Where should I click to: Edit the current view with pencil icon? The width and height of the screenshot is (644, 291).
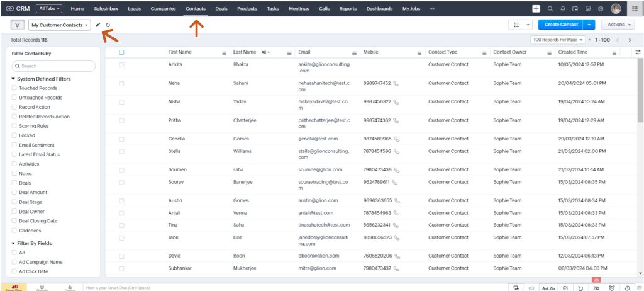pos(97,25)
